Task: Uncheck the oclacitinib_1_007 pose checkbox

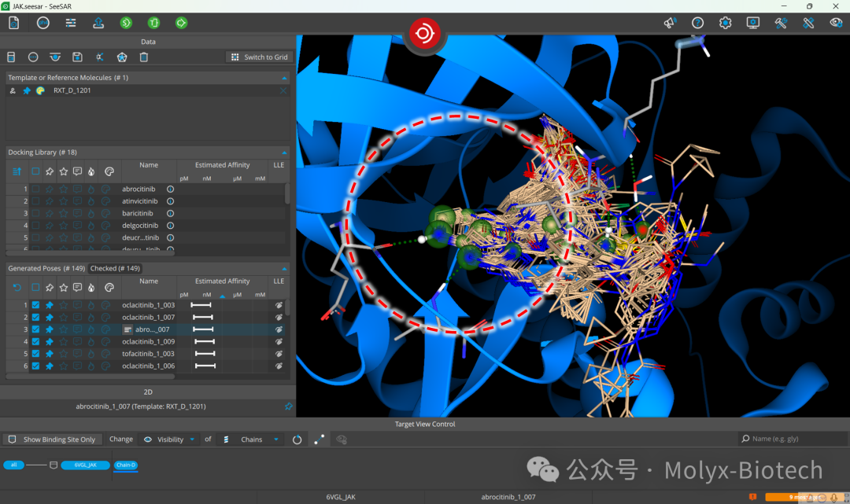Action: click(35, 317)
